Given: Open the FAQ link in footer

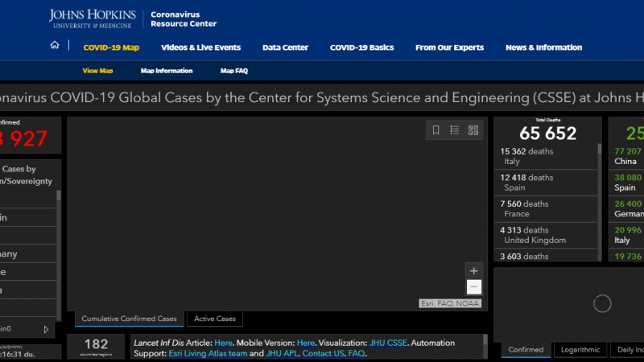Looking at the screenshot, I should tap(357, 353).
